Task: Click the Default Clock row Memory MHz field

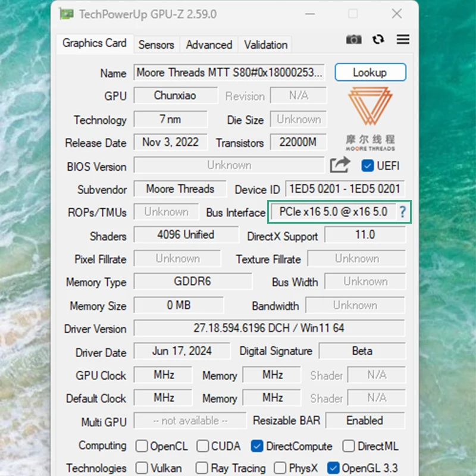Action: point(272,397)
